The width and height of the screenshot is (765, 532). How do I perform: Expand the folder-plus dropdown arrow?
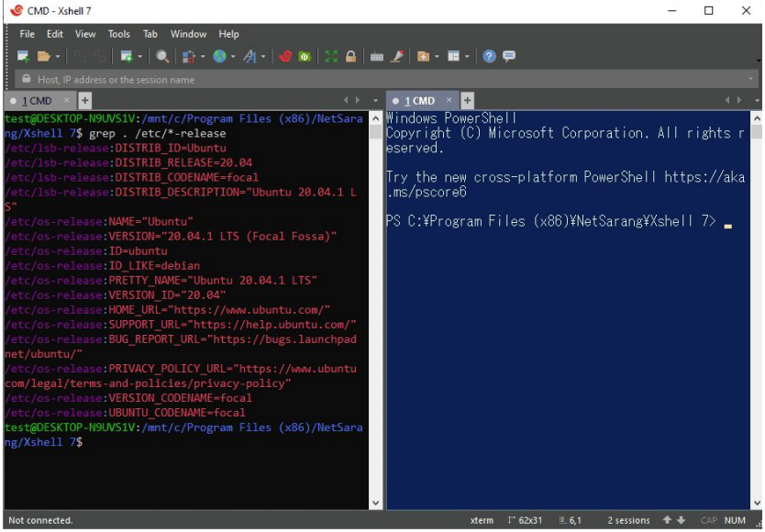click(437, 57)
